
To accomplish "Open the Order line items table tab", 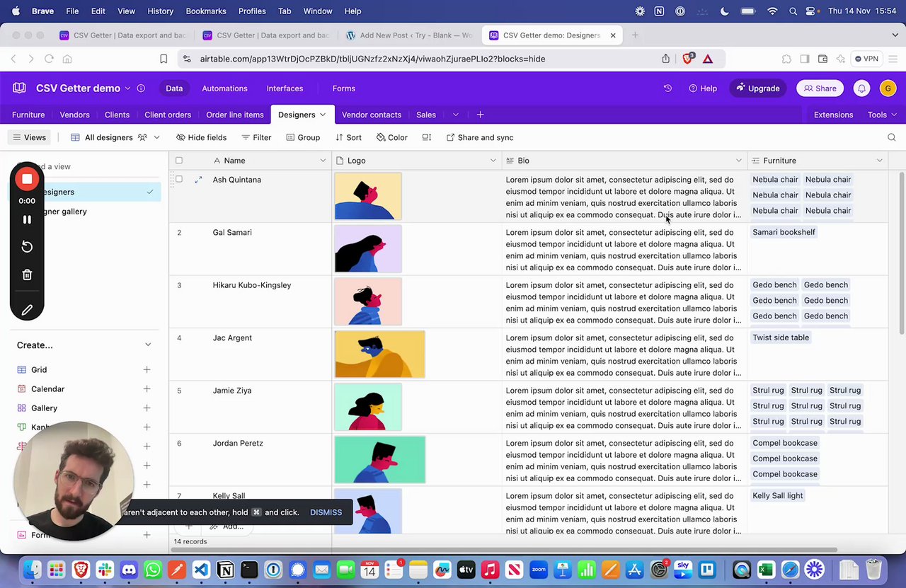I will [235, 115].
